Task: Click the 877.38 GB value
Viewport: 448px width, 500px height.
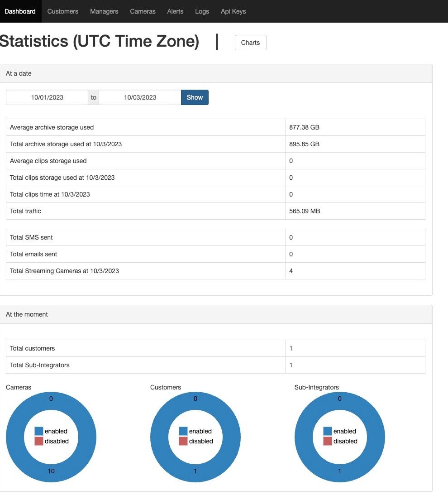Action: tap(304, 127)
